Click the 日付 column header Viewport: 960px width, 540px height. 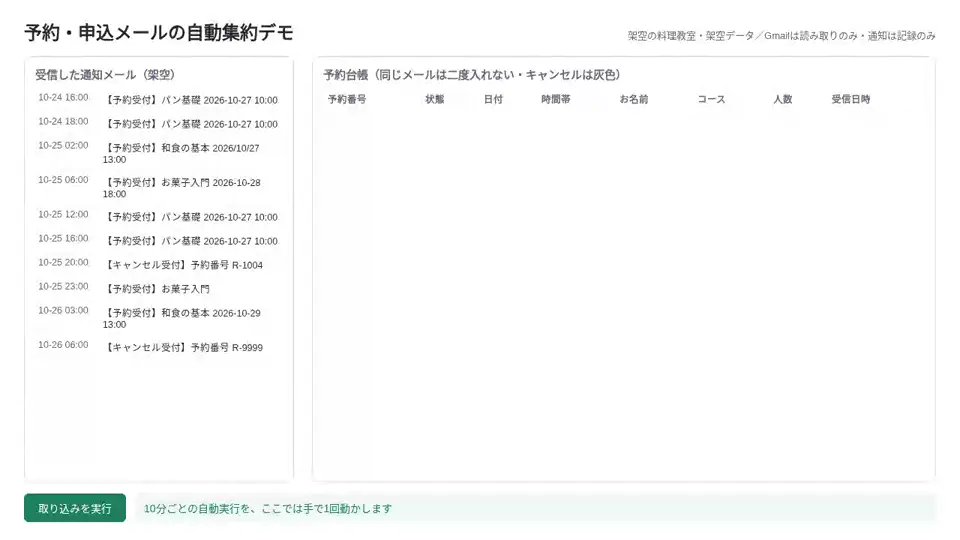(x=493, y=99)
